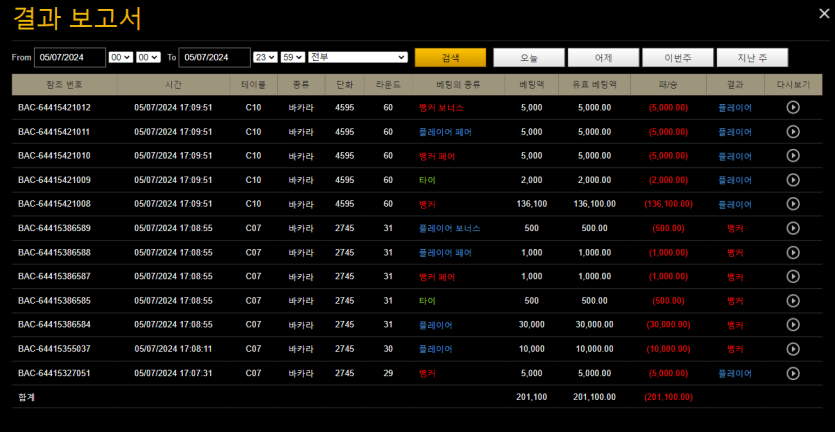The image size is (835, 432).
Task: Open the To minute dropdown showing 59
Action: pyautogui.click(x=293, y=58)
